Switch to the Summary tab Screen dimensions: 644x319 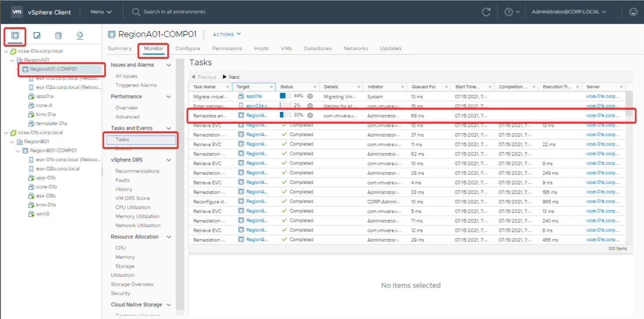tap(120, 49)
